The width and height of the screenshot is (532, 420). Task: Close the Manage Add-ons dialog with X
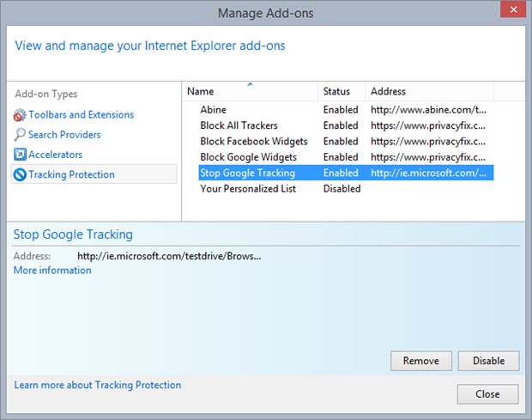(513, 9)
